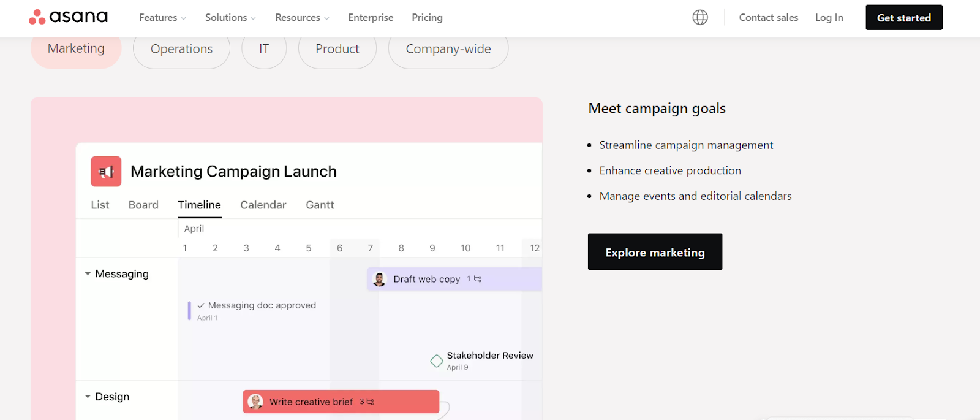
Task: Click the Log In link
Action: (x=829, y=18)
